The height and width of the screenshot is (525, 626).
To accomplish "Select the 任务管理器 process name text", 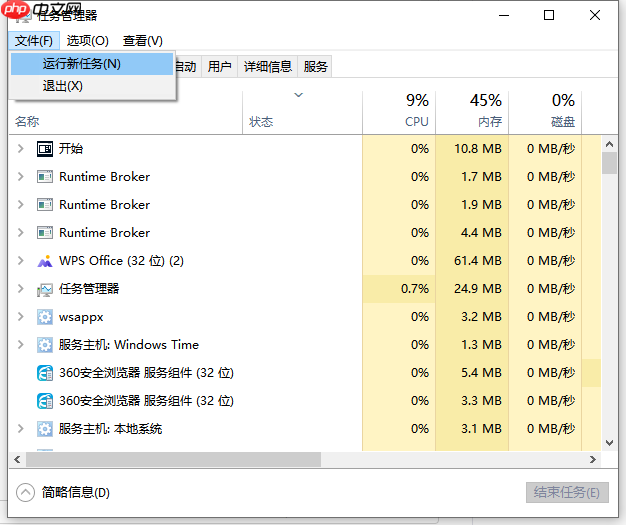I will (x=89, y=289).
